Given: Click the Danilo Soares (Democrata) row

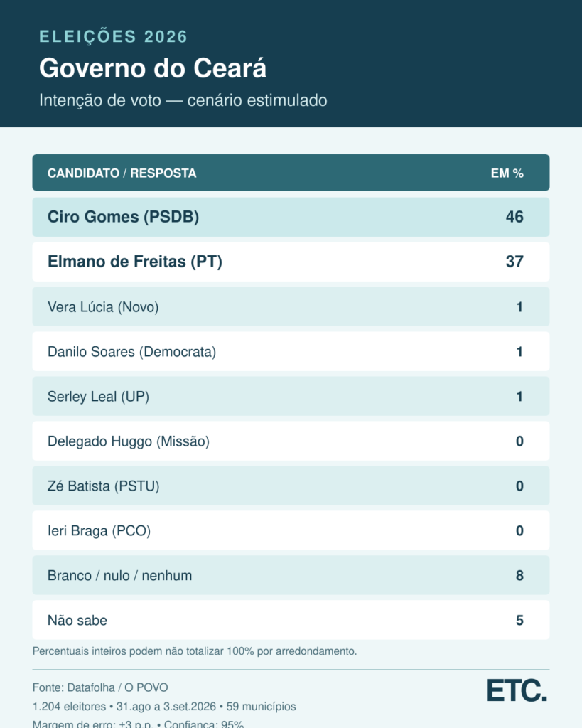Looking at the screenshot, I should pos(291,351).
